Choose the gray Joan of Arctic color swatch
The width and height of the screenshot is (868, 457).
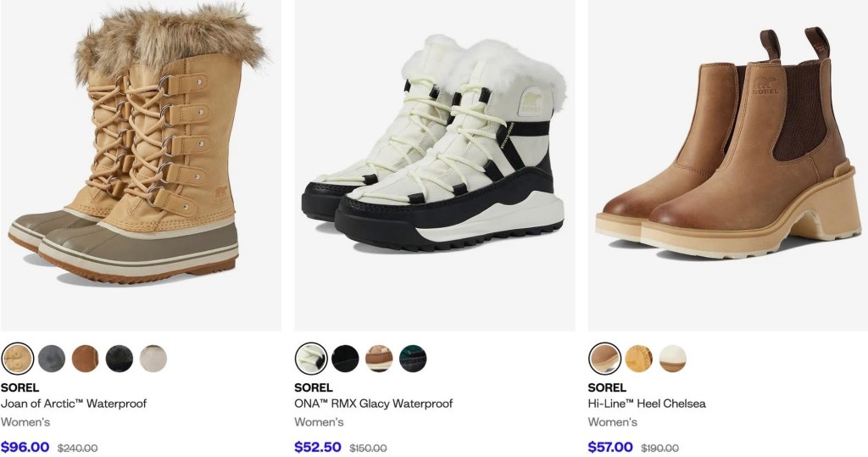(52, 359)
